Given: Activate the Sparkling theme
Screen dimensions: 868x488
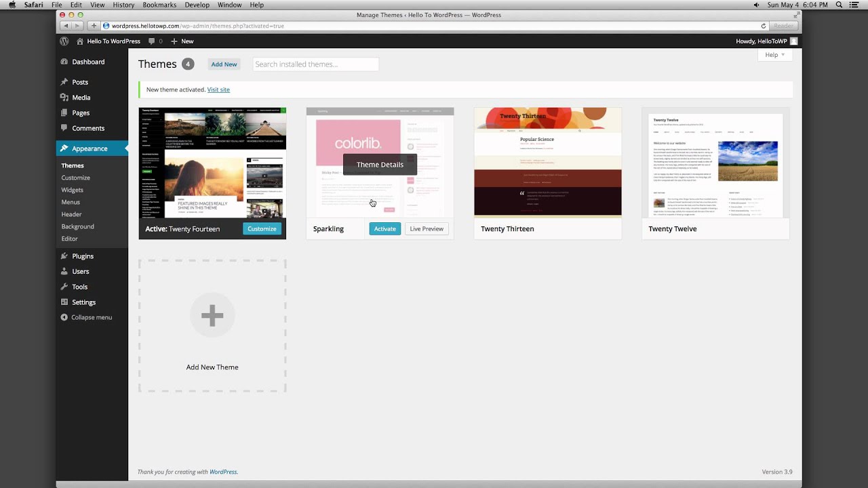Looking at the screenshot, I should click(384, 229).
